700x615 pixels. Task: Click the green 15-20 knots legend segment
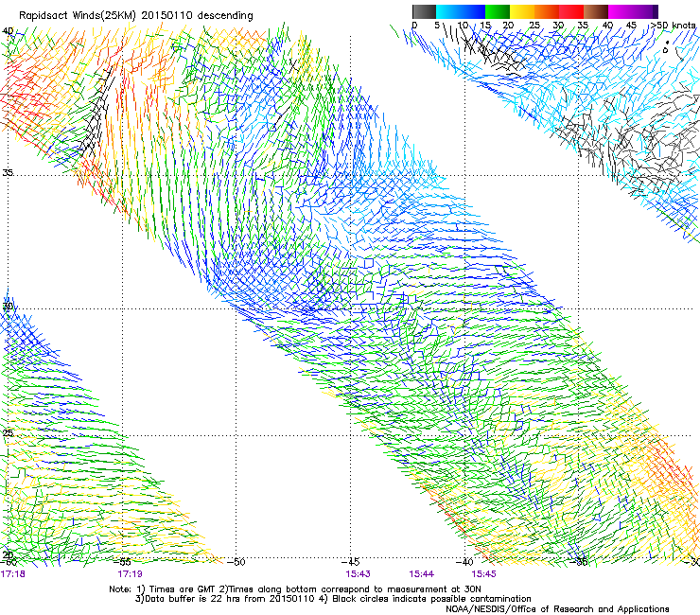point(498,11)
